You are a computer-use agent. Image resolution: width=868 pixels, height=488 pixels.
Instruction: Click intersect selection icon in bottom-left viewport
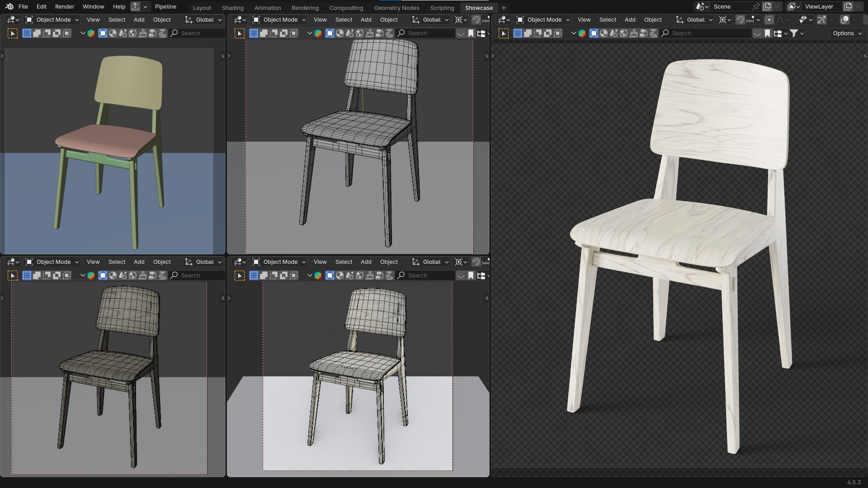[67, 276]
